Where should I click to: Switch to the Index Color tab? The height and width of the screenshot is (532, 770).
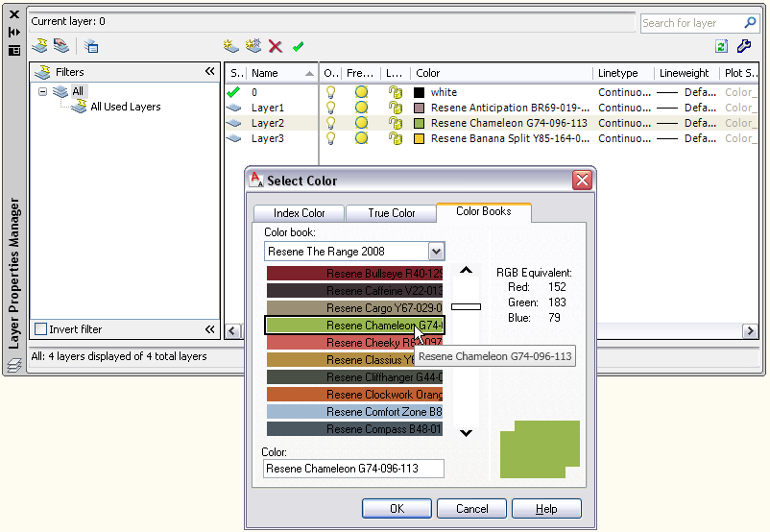tap(299, 213)
